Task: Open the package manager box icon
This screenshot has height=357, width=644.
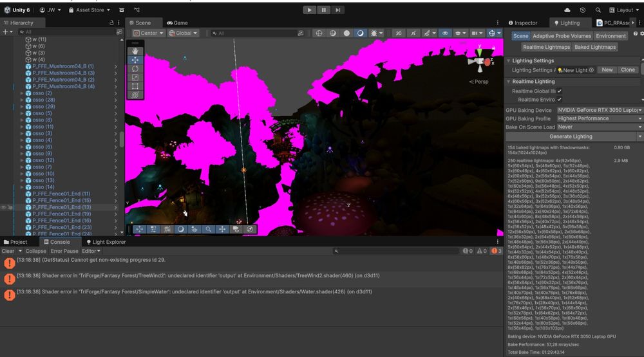Action: point(122,10)
